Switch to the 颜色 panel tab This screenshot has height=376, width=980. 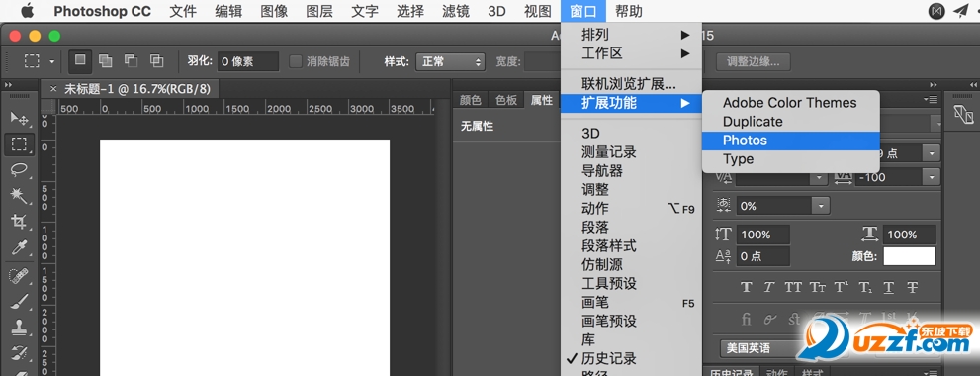click(471, 100)
